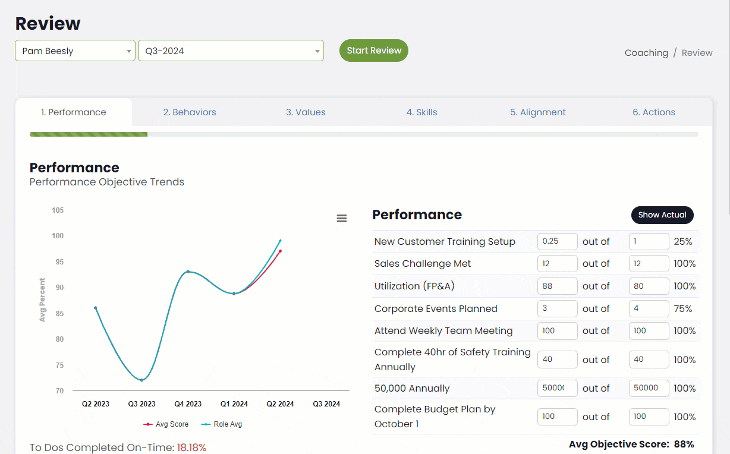Click Utilization (FP&A) target field
Viewport: 730px width, 454px height.
(x=649, y=286)
